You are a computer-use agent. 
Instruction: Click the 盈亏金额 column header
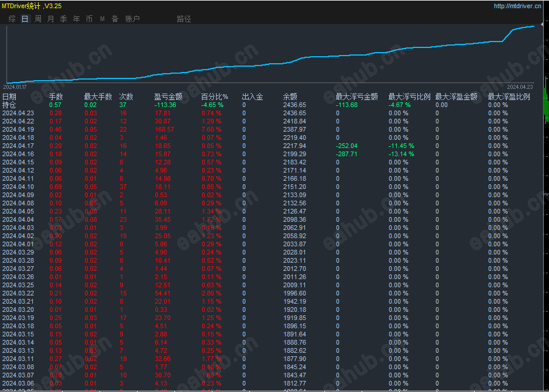(x=168, y=97)
